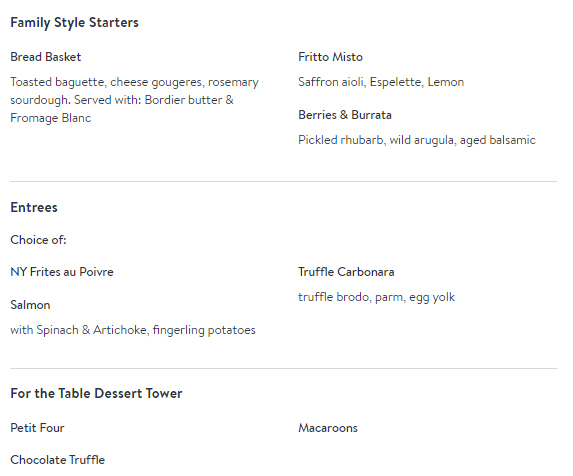Select the Petit Four dessert

37,428
